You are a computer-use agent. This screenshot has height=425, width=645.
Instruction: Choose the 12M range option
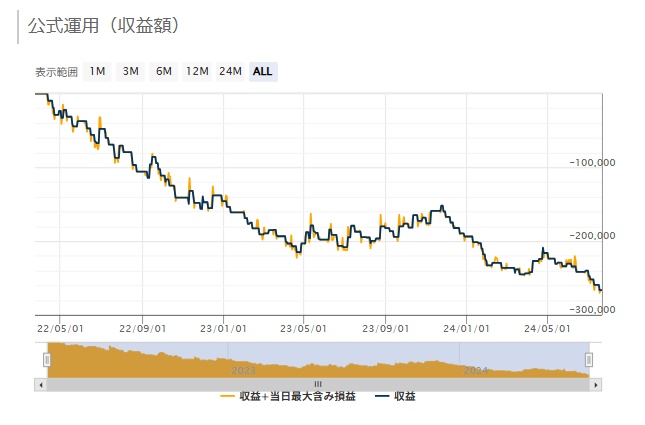[197, 71]
